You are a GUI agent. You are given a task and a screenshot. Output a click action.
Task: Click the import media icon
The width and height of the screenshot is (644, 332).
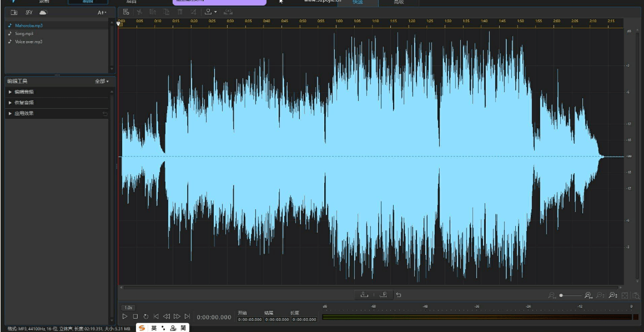pyautogui.click(x=14, y=12)
